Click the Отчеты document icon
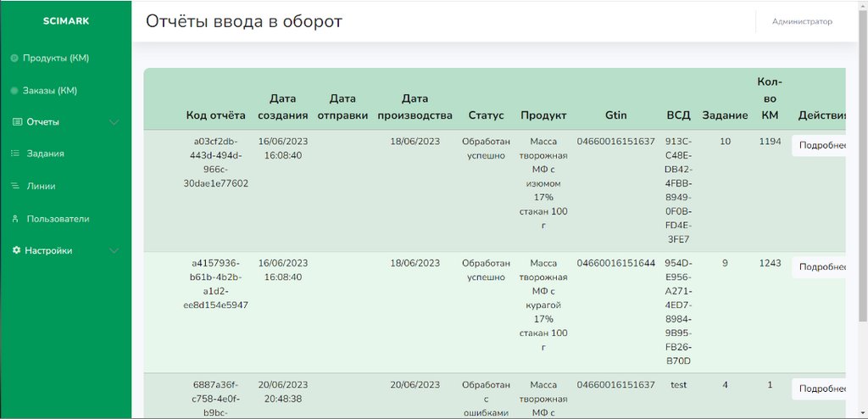Viewport: 868px width, 419px height. (x=17, y=122)
